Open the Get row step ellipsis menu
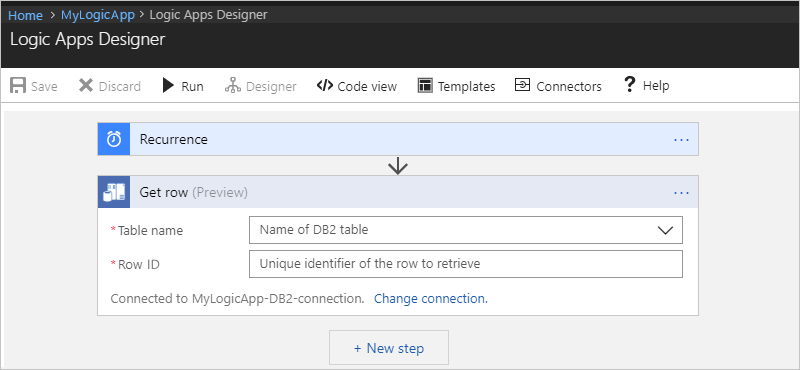 pyautogui.click(x=682, y=192)
